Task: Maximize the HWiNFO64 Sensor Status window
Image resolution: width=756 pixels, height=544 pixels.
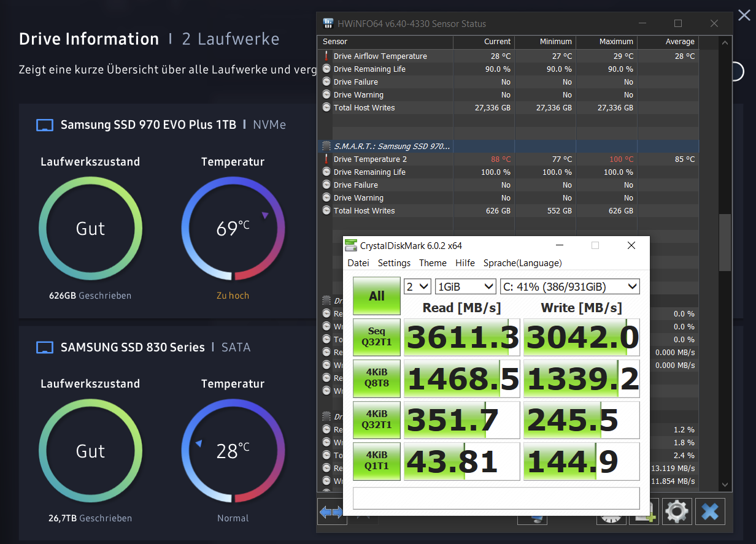Action: 678,24
